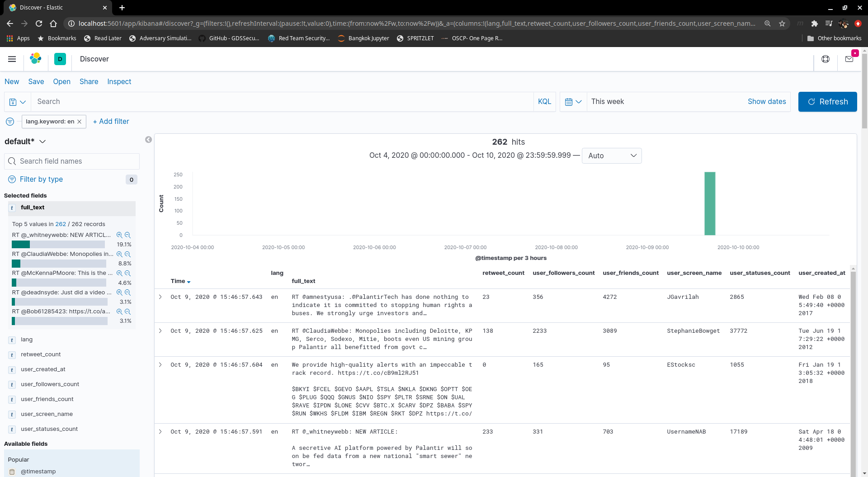Click the Elastic logo icon
The height and width of the screenshot is (477, 868).
pos(36,59)
